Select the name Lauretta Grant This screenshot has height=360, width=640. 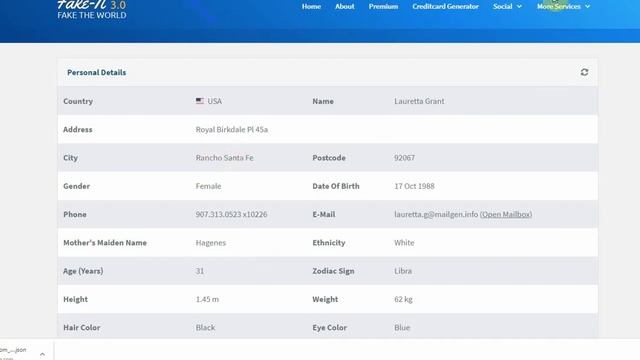click(419, 101)
